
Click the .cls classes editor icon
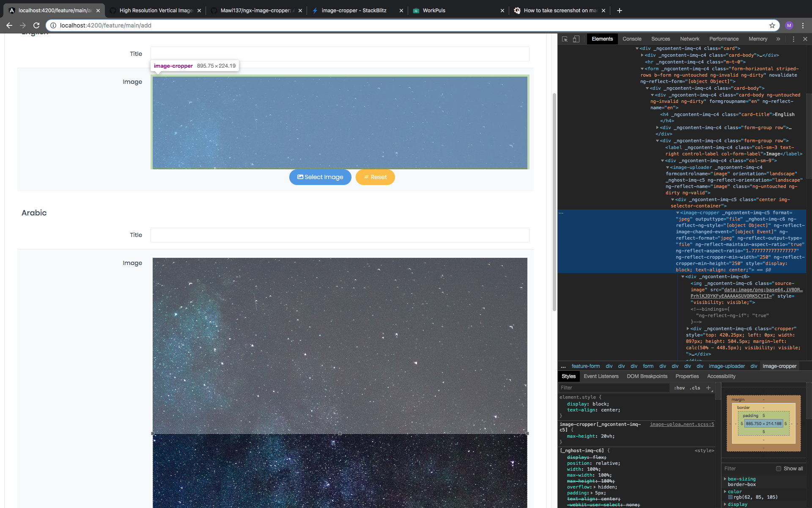[x=694, y=388]
